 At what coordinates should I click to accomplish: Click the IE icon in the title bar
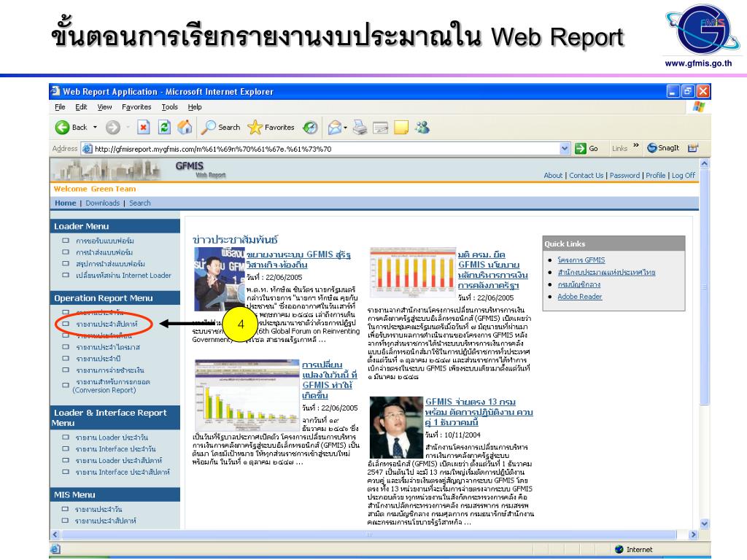tap(55, 91)
